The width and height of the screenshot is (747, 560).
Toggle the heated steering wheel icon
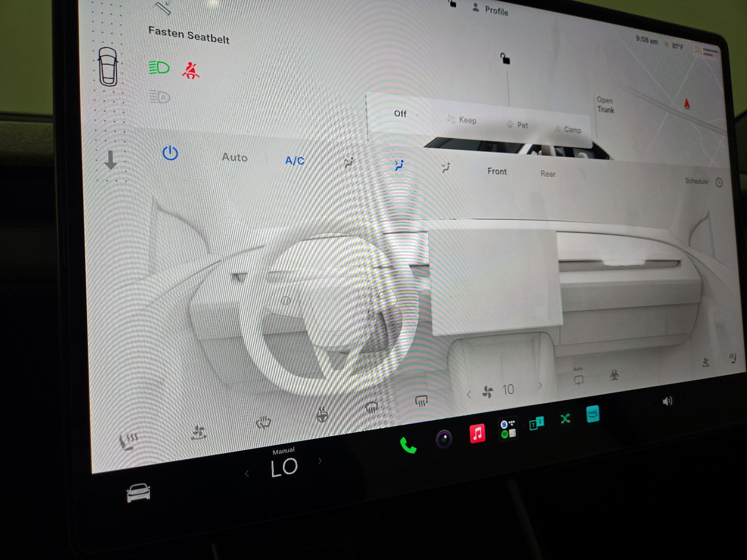pyautogui.click(x=322, y=415)
